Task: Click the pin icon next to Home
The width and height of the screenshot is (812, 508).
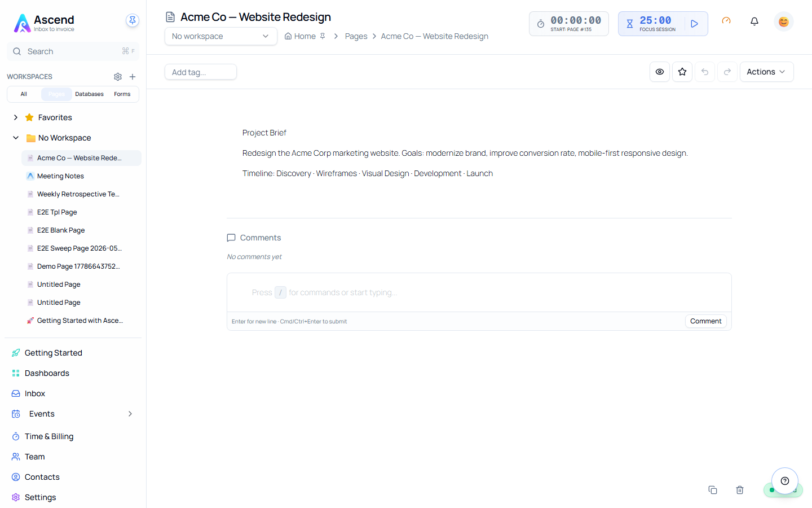Action: pos(323,36)
